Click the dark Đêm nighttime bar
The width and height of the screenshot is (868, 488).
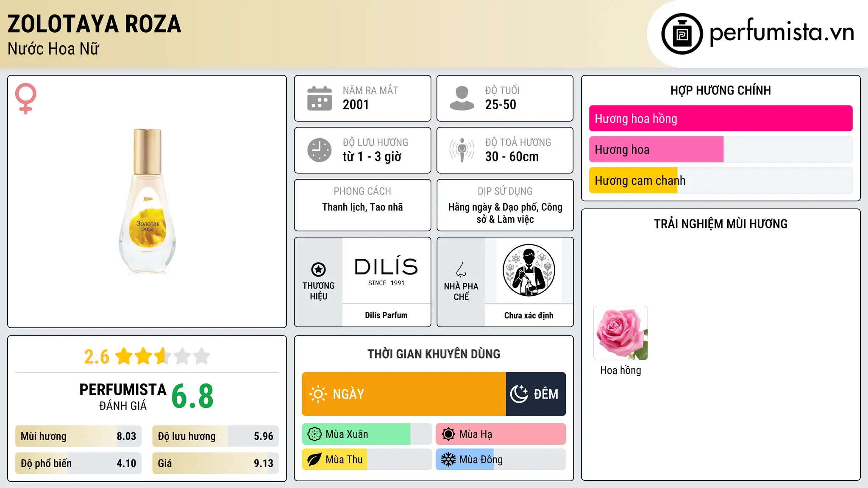click(536, 394)
